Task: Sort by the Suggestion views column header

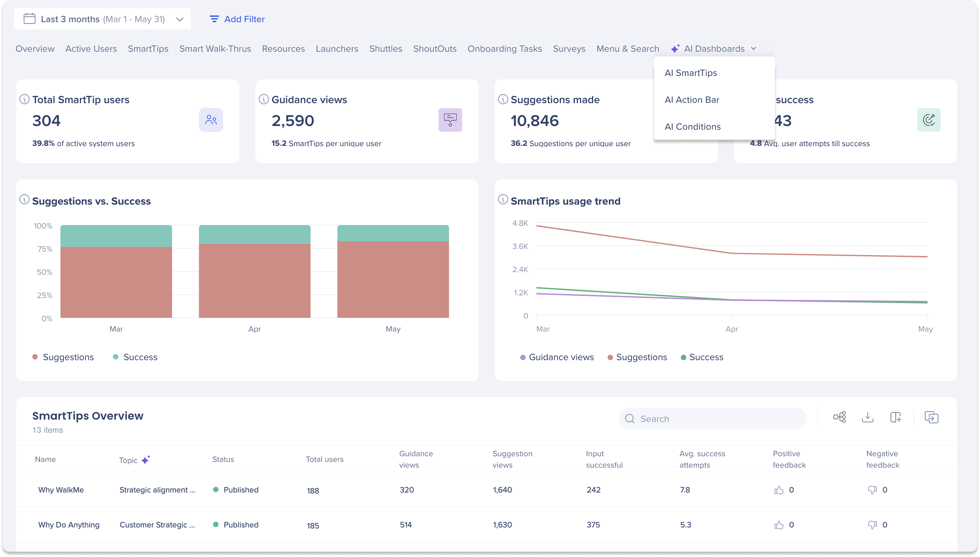Action: point(512,459)
